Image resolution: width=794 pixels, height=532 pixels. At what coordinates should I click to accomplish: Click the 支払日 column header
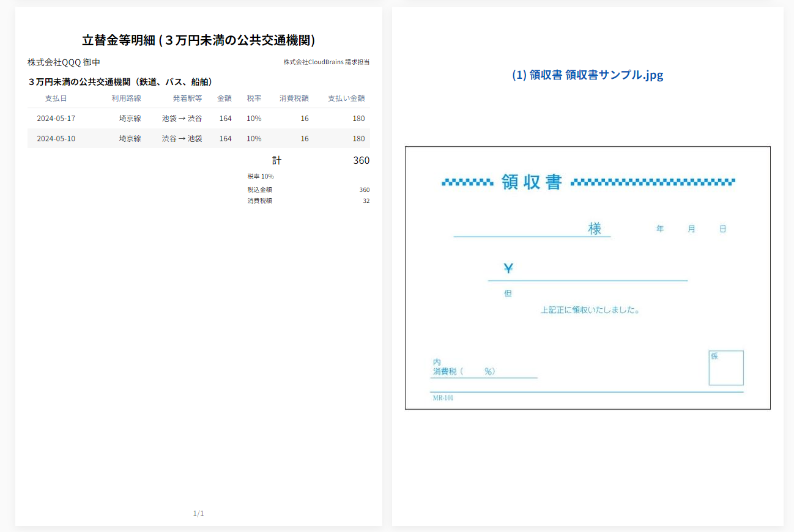56,98
